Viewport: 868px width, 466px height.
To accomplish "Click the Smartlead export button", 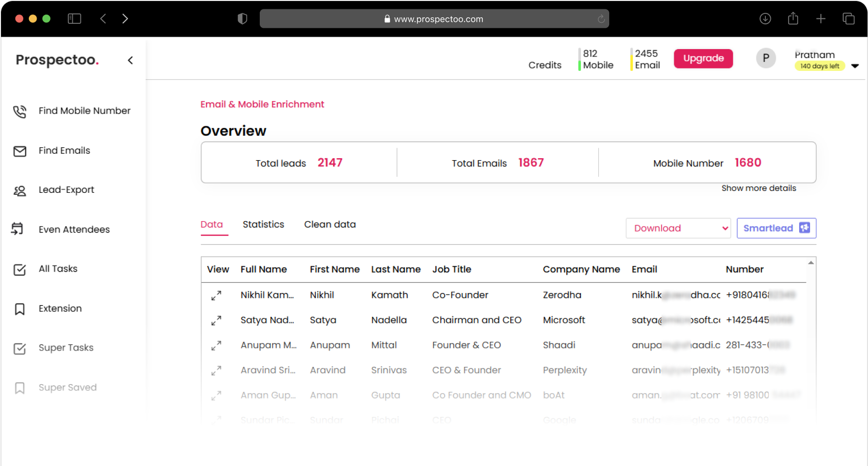I will 776,229.
